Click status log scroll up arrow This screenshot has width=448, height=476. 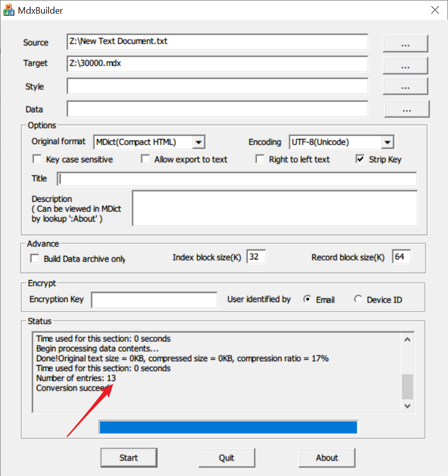point(408,340)
